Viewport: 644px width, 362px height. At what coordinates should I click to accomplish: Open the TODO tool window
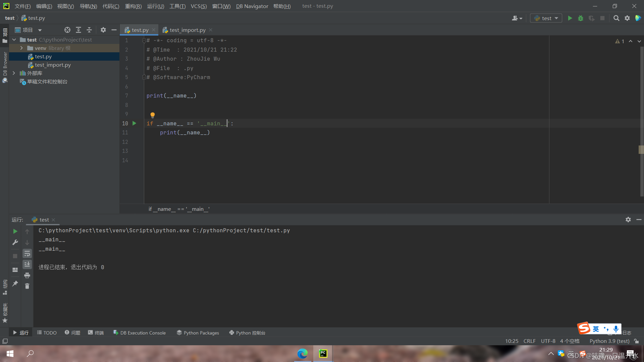click(x=47, y=333)
